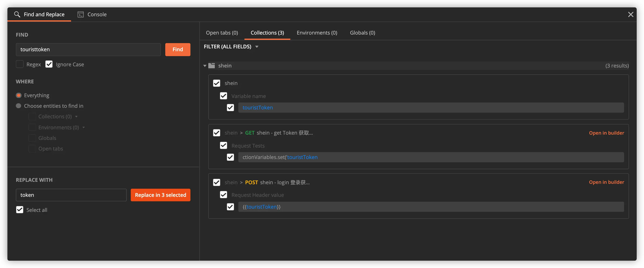Viewport: 644px width, 268px height.
Task: Click the search magnifier icon in Find
Action: tap(17, 14)
